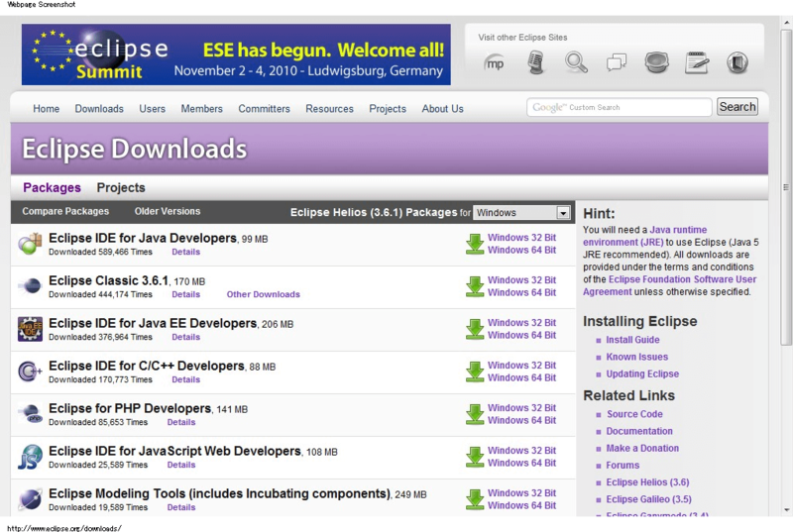Click in the Google Custom Search field
Screen dimensions: 793x532
coord(619,107)
